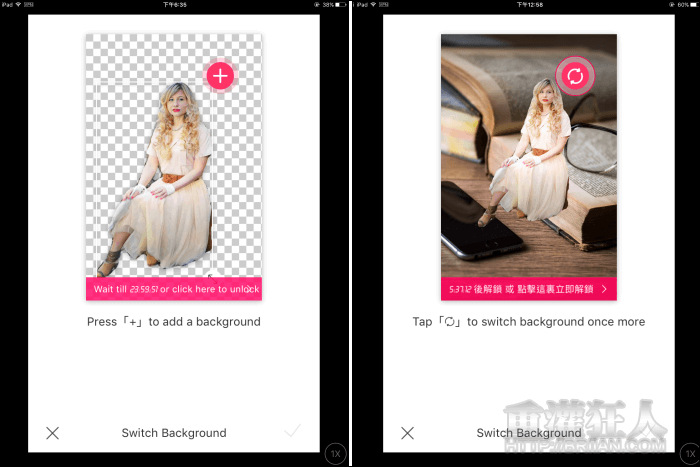700x467 pixels.
Task: Tap the 'switch background once more' hint text
Action: [x=528, y=322]
